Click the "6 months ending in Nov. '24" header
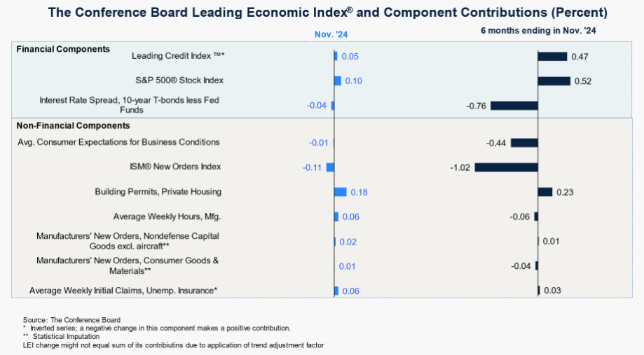Image resolution: width=644 pixels, height=355 pixels. coord(538,31)
